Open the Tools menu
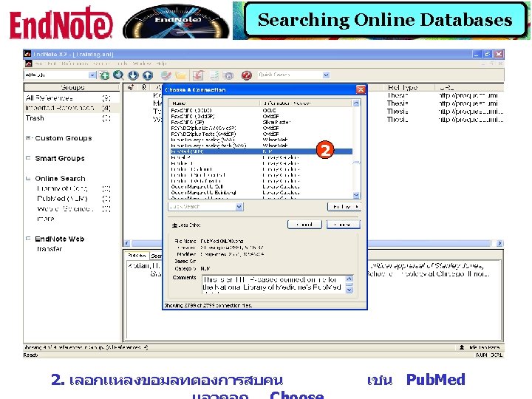The image size is (532, 399). click(122, 64)
